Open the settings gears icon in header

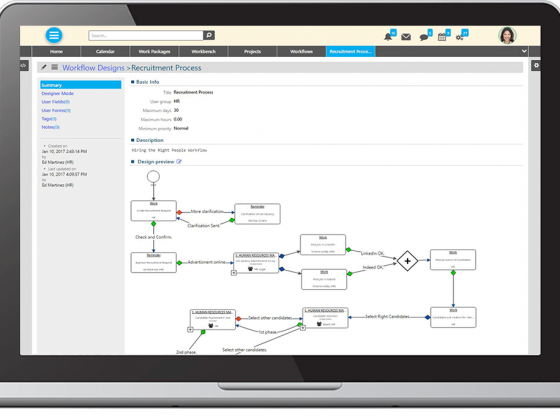click(460, 37)
